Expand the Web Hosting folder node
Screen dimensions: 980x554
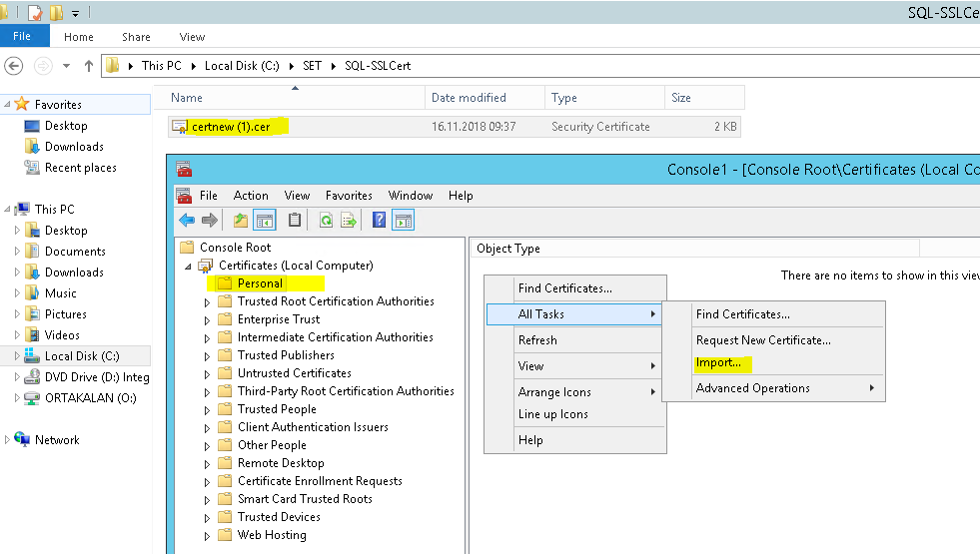click(x=207, y=535)
